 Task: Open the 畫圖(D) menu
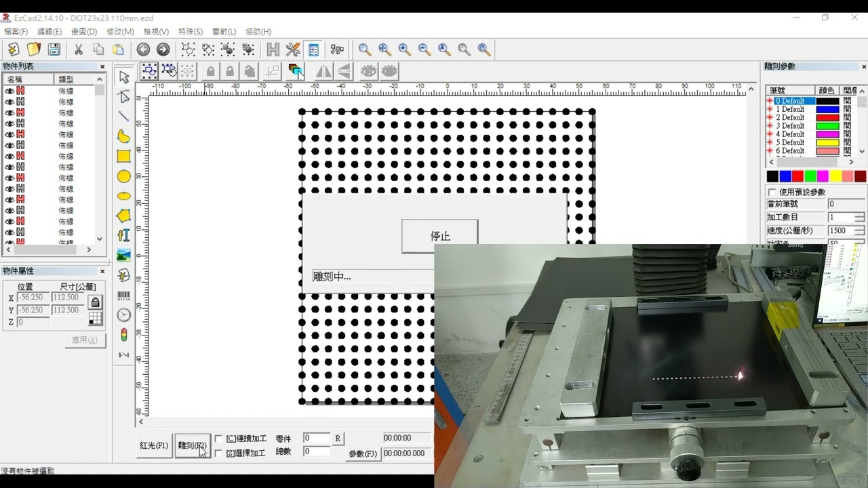click(84, 32)
